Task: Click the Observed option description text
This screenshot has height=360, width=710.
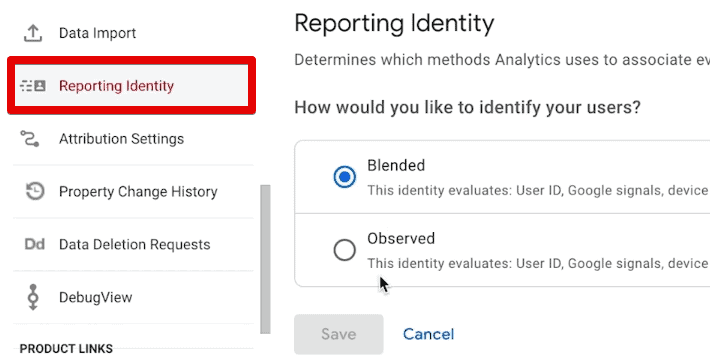Action: pos(538,264)
